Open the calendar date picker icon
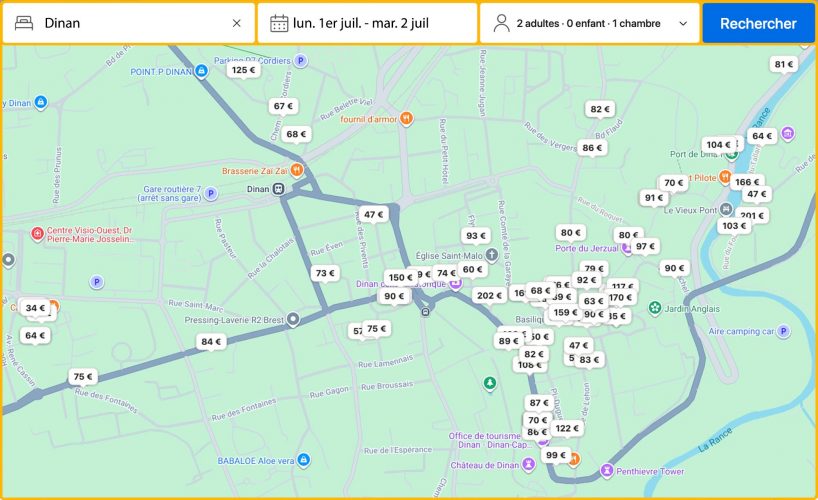This screenshot has width=818, height=500. [279, 23]
